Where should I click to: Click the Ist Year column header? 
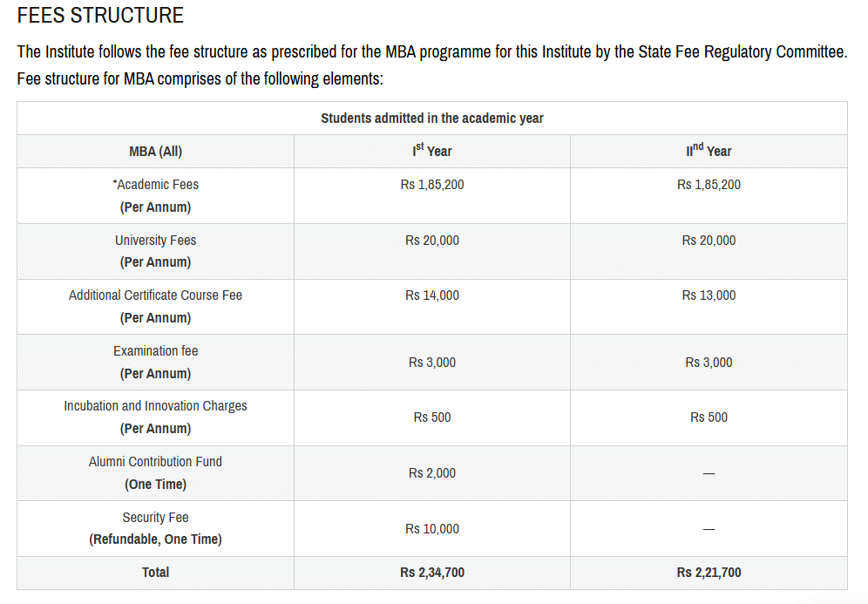[431, 151]
